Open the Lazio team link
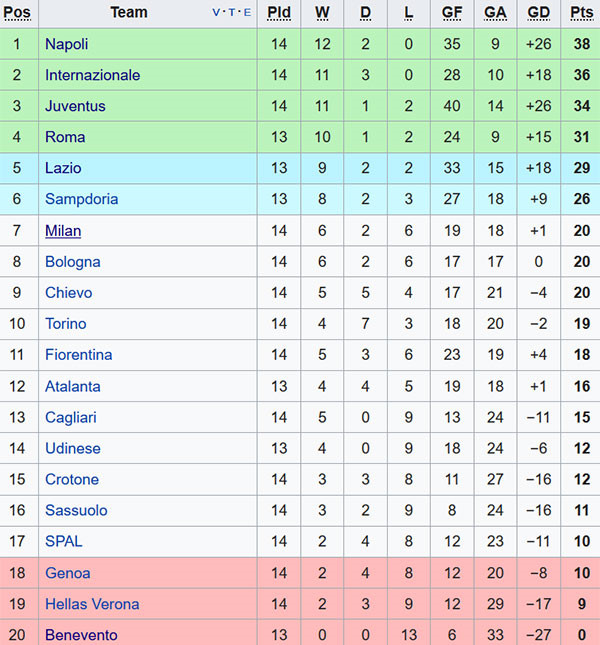The width and height of the screenshot is (600, 645). coord(63,168)
